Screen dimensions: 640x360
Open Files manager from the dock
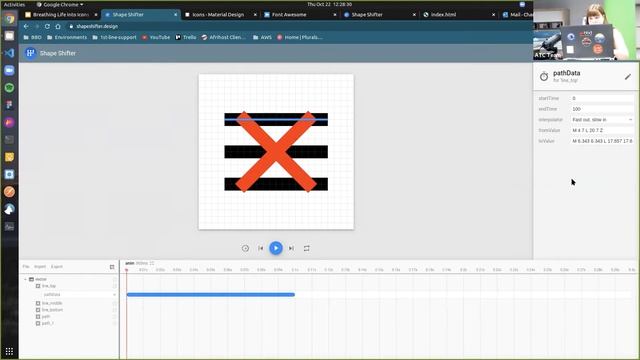[9, 36]
